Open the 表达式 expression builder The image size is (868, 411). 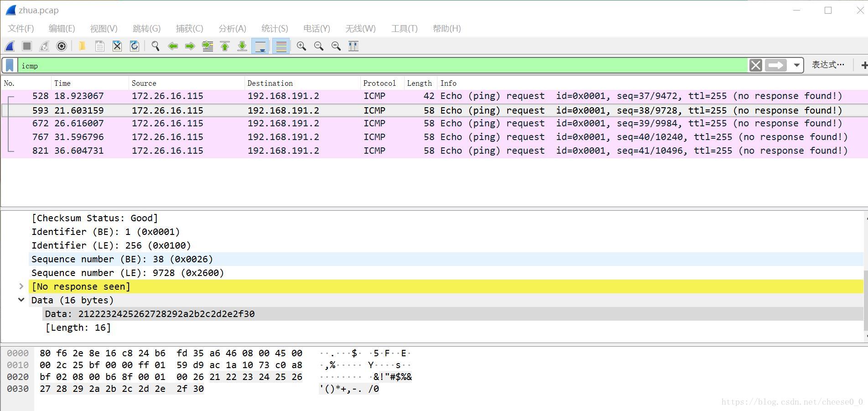coord(828,65)
